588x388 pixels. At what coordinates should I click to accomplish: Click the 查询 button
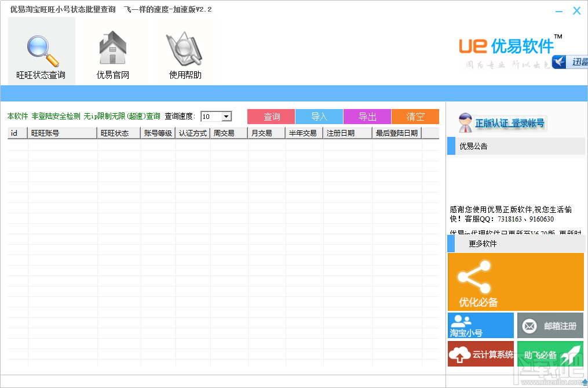point(271,117)
